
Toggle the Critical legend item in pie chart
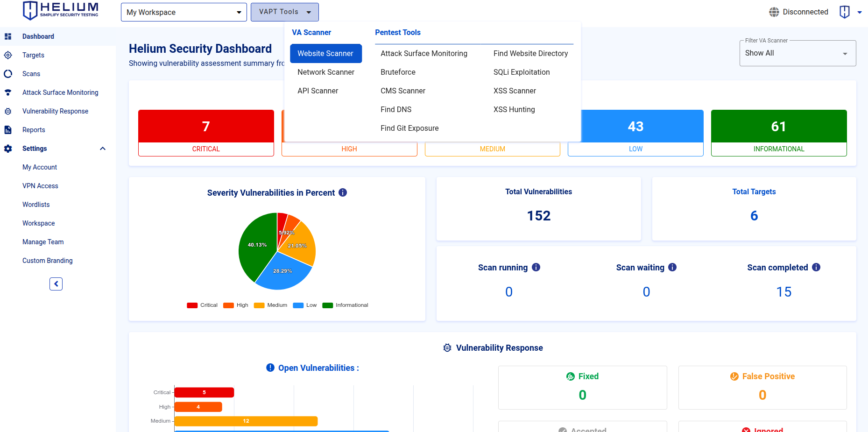(x=202, y=305)
